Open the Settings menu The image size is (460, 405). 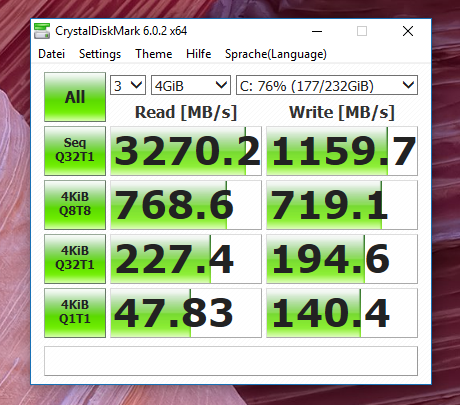click(x=100, y=54)
